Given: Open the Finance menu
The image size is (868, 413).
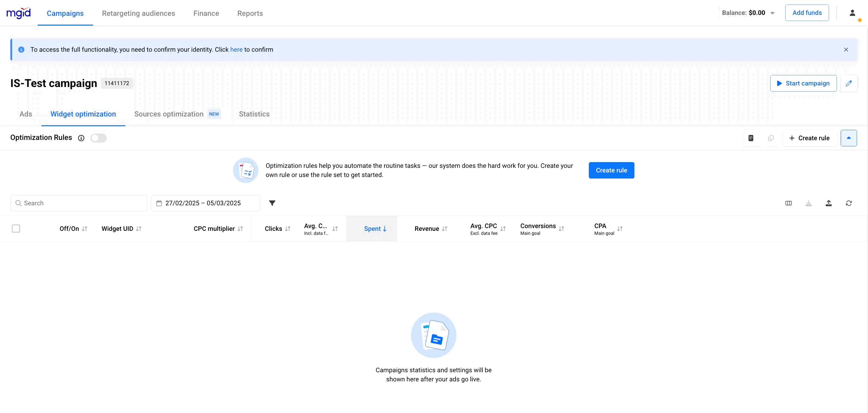Looking at the screenshot, I should 206,13.
